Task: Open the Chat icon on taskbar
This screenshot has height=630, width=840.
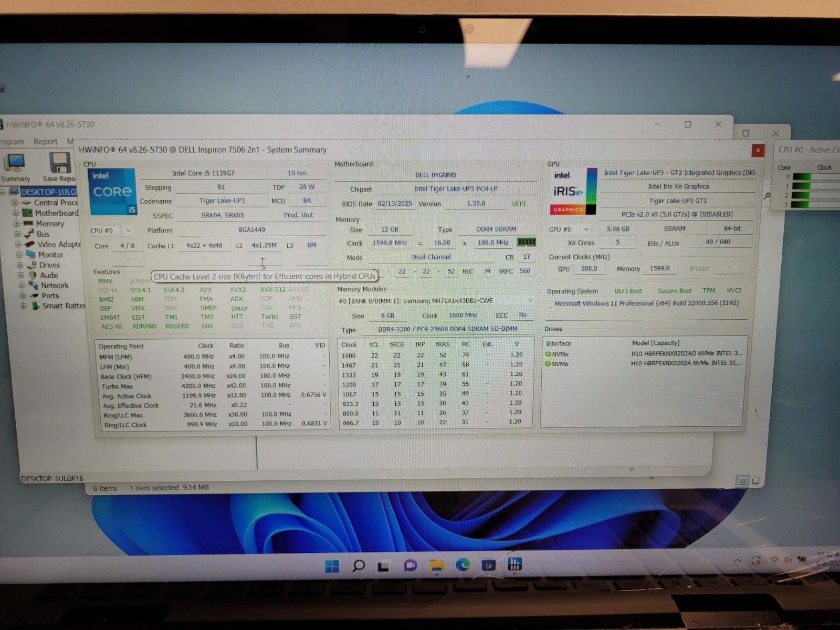Action: (x=410, y=565)
